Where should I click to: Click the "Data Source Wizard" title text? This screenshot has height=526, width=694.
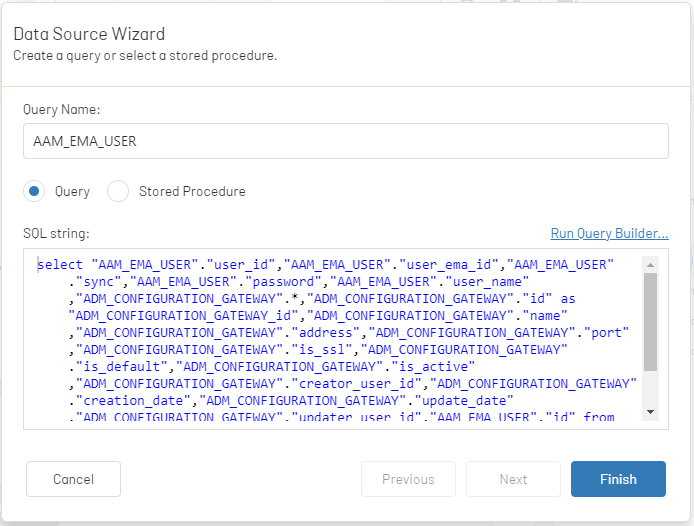point(89,34)
